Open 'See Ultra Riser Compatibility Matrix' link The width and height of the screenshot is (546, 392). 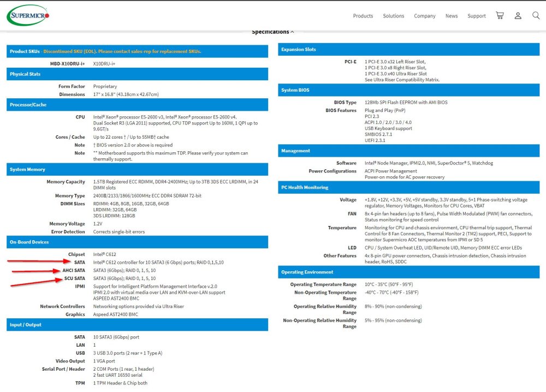click(x=402, y=80)
